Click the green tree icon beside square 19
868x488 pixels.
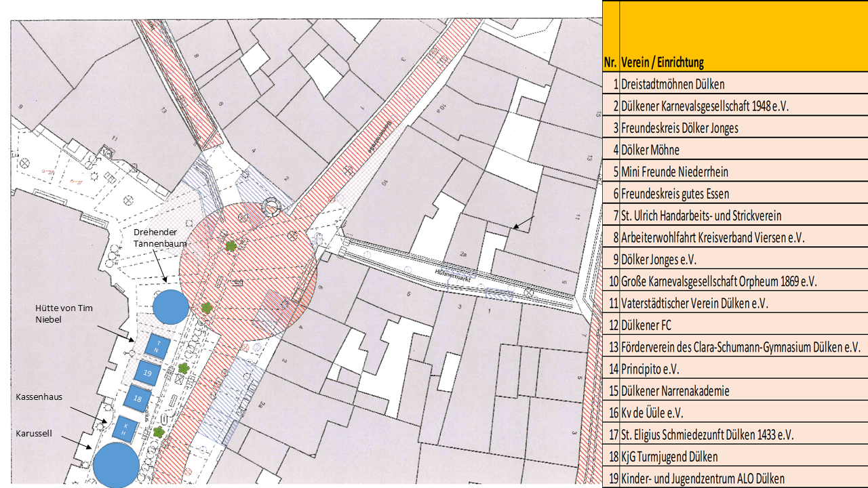tap(182, 368)
